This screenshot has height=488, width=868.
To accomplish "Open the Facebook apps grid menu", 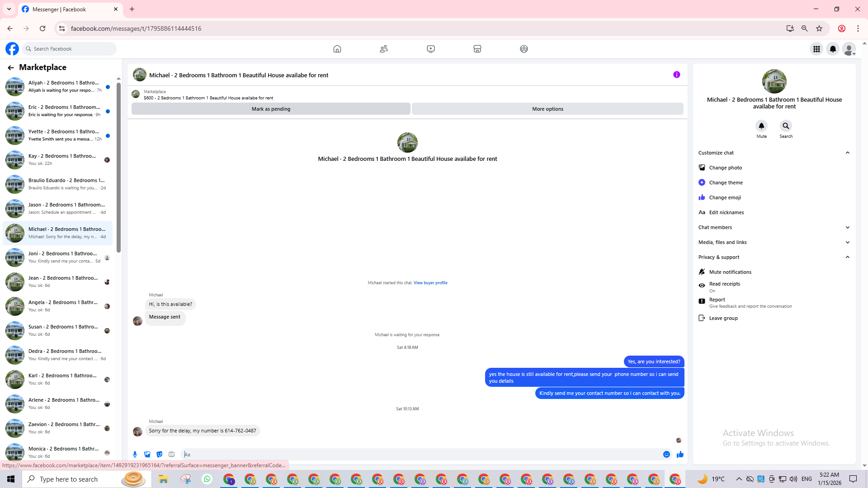I will 816,49.
